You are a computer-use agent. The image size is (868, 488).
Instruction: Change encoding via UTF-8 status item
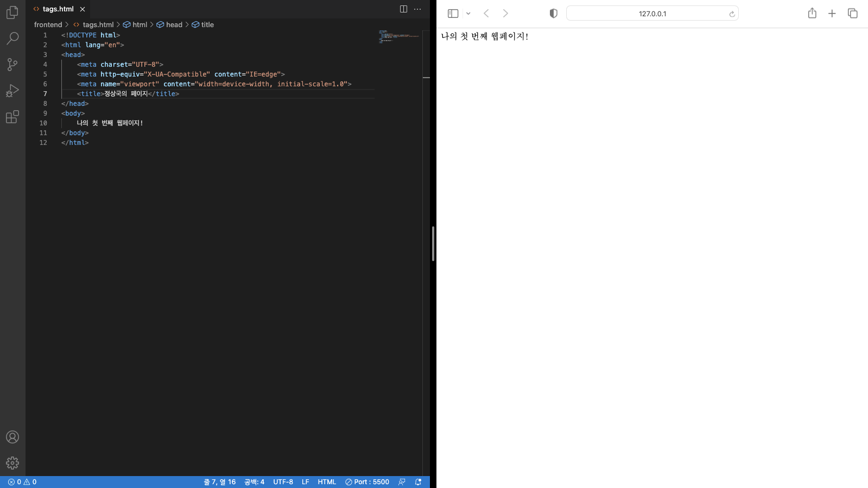pos(283,482)
